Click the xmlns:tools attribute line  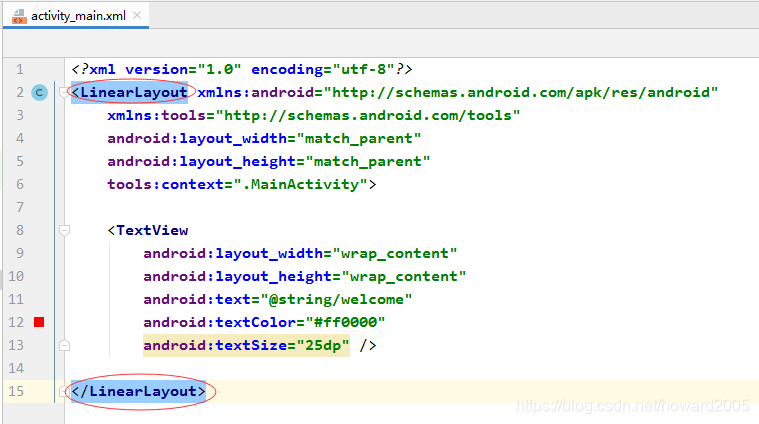[314, 116]
